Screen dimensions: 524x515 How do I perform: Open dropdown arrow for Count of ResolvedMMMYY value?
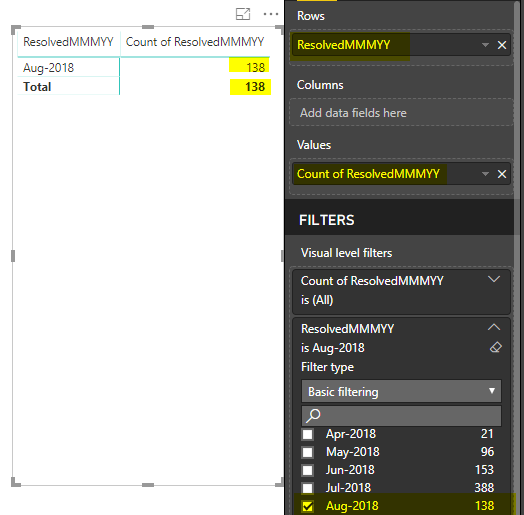(485, 174)
